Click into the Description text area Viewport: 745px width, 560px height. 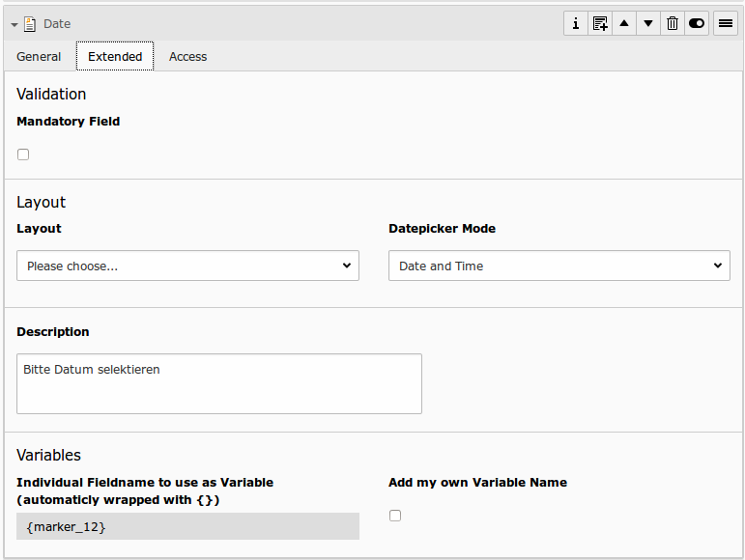point(219,383)
